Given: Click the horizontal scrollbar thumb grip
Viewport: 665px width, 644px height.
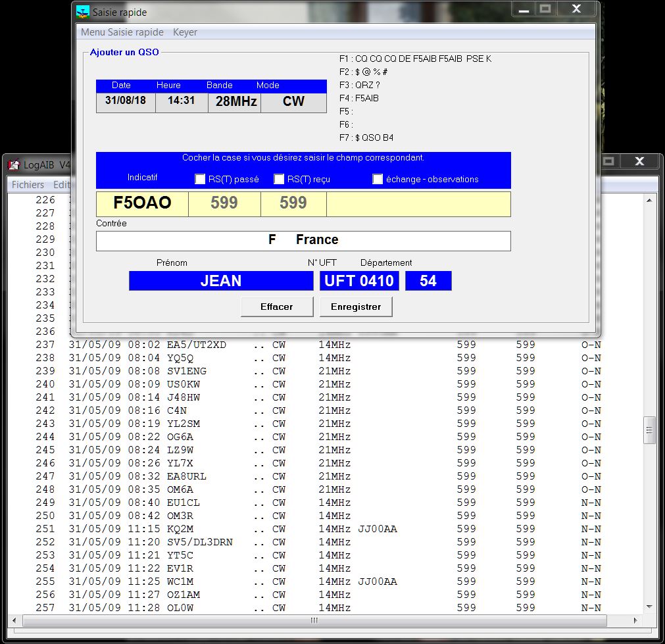Looking at the screenshot, I should 314,620.
